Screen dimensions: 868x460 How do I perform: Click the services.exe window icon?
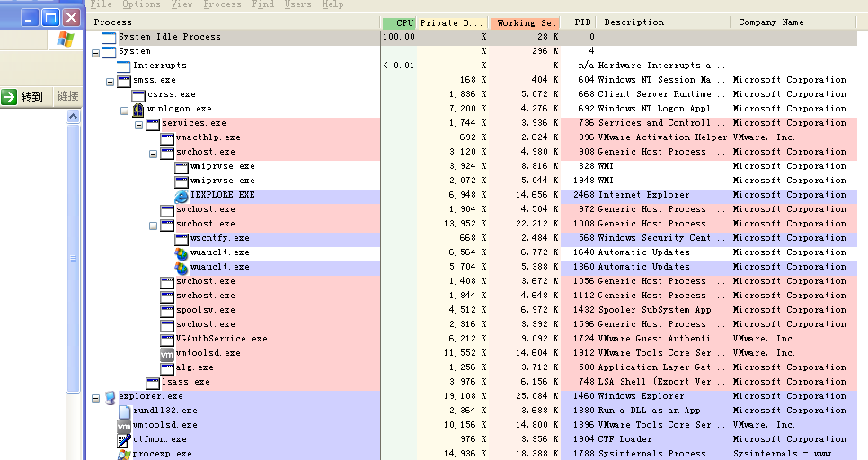point(152,124)
